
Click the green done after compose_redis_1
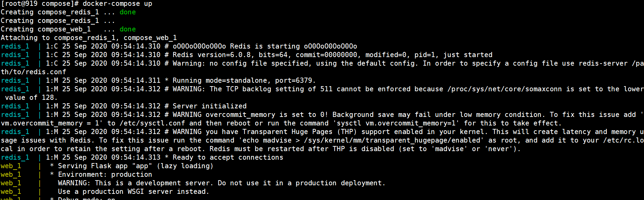point(128,12)
